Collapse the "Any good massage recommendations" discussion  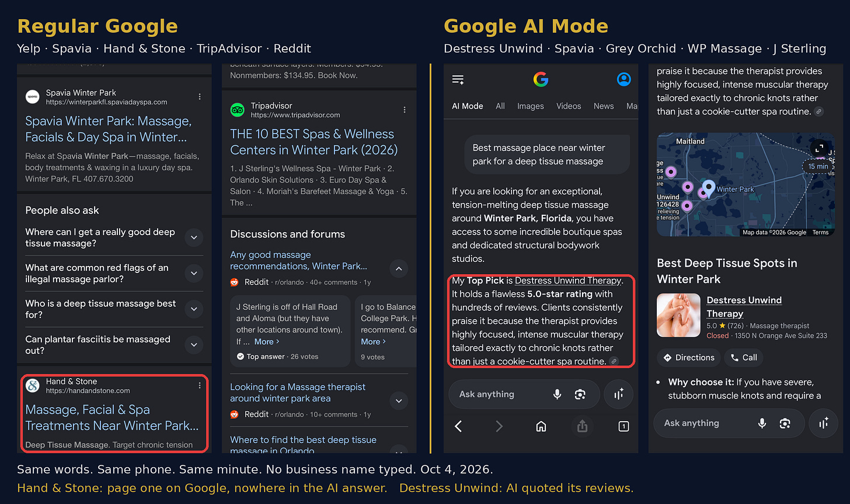[399, 269]
